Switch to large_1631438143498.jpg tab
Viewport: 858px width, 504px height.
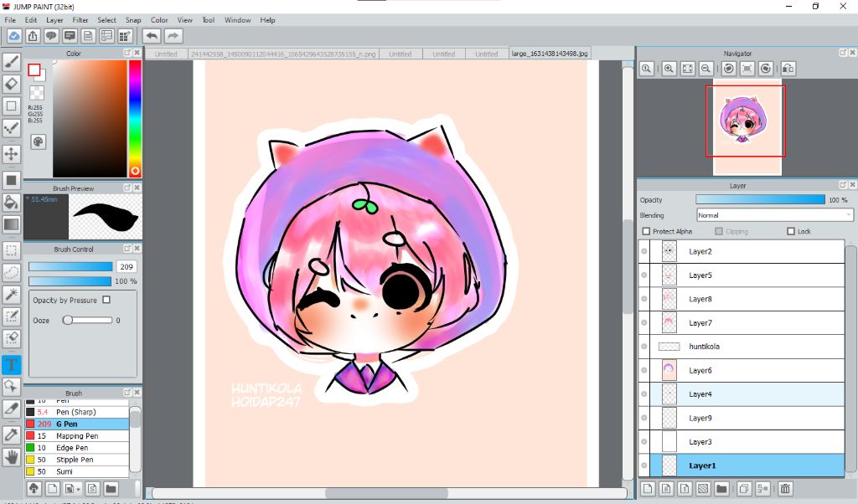[x=550, y=54]
